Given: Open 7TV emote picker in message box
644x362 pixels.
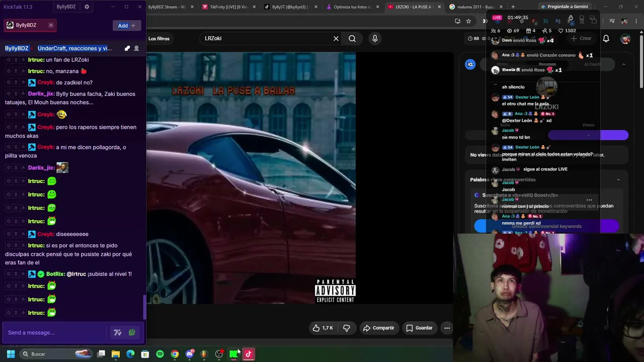Looking at the screenshot, I should [118, 332].
